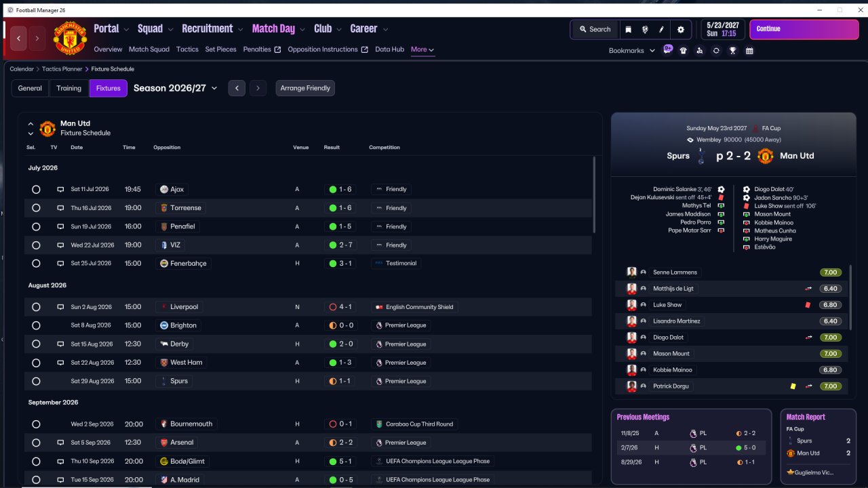Viewport: 868px width, 488px height.
Task: Select the Fixtures tab
Action: tap(108, 88)
